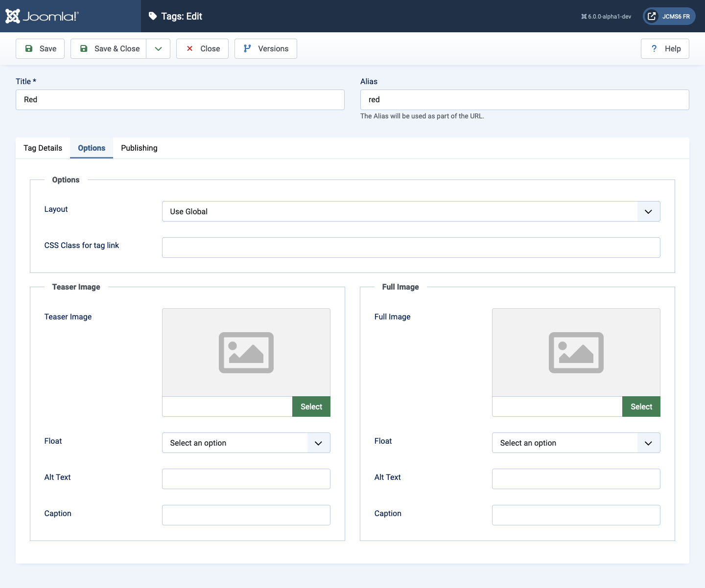Click the Help question mark icon
The height and width of the screenshot is (588, 705).
click(654, 48)
